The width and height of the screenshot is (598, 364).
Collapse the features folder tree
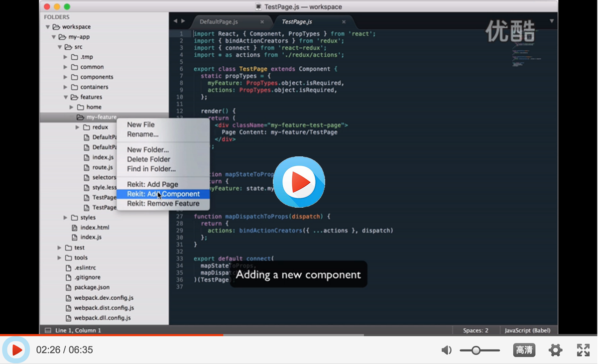(65, 97)
